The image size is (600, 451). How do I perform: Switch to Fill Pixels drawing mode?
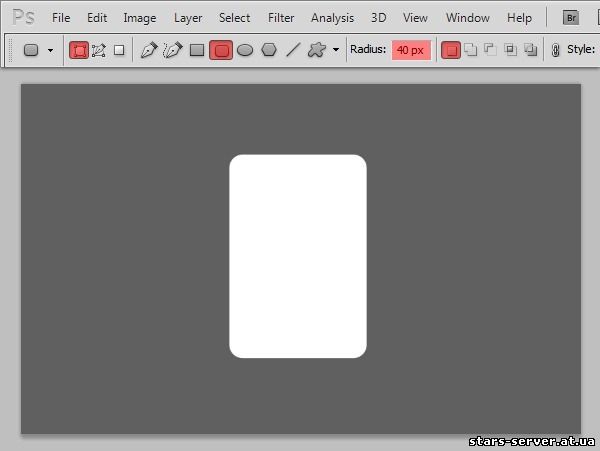pyautogui.click(x=119, y=50)
